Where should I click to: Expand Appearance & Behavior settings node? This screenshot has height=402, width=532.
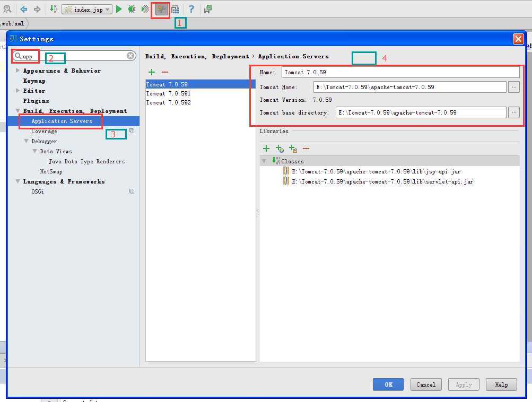(x=18, y=71)
